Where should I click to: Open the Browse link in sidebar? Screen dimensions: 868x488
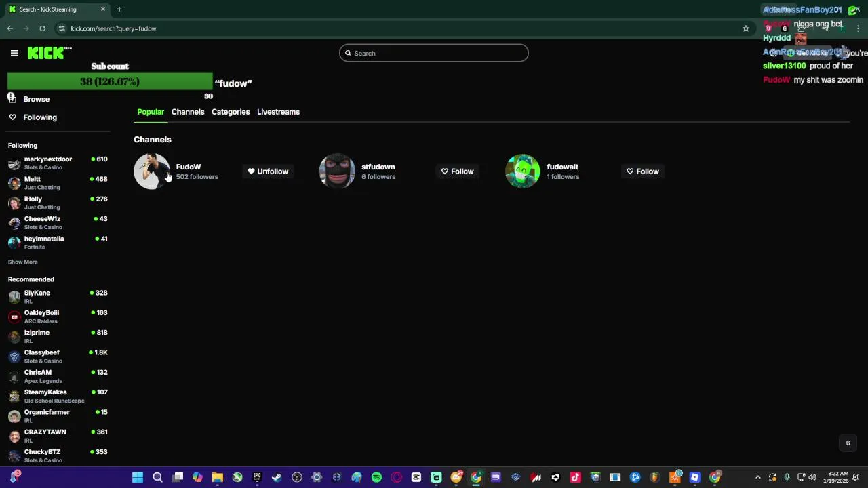(37, 99)
